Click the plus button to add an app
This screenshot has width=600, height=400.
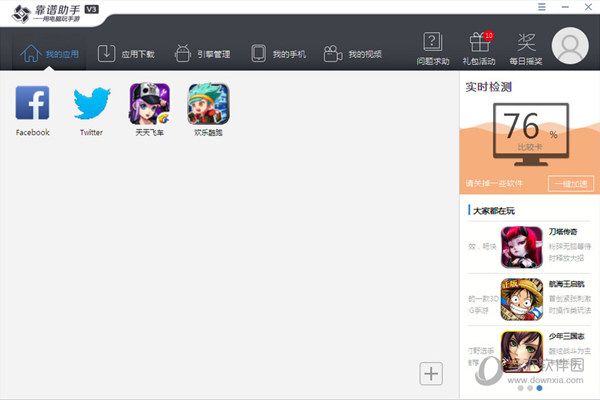[431, 374]
